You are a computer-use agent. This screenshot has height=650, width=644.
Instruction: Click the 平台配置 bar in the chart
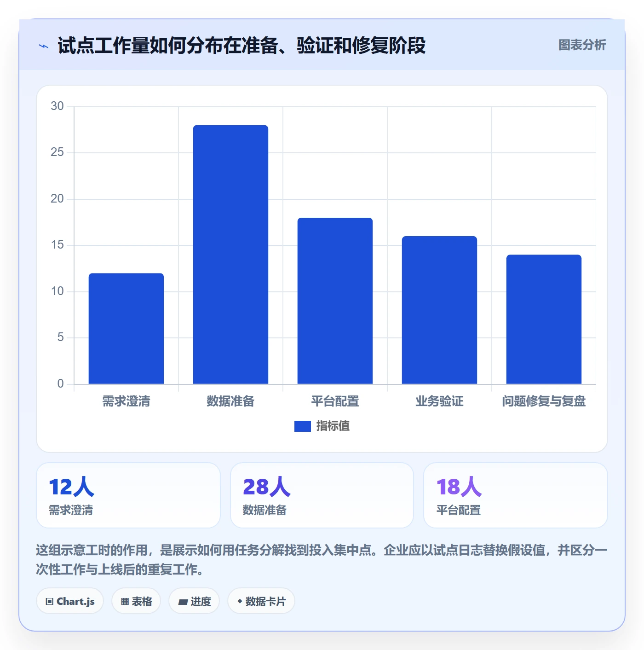tap(335, 301)
